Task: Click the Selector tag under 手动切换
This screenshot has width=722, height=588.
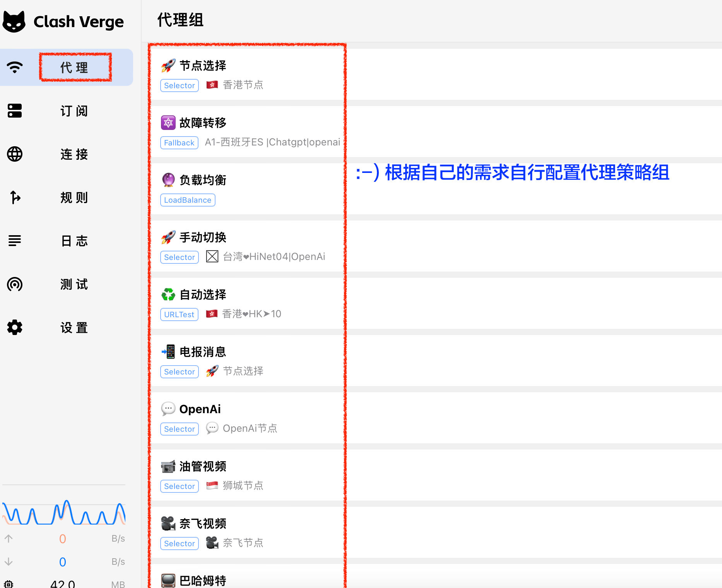Action: [x=180, y=257]
